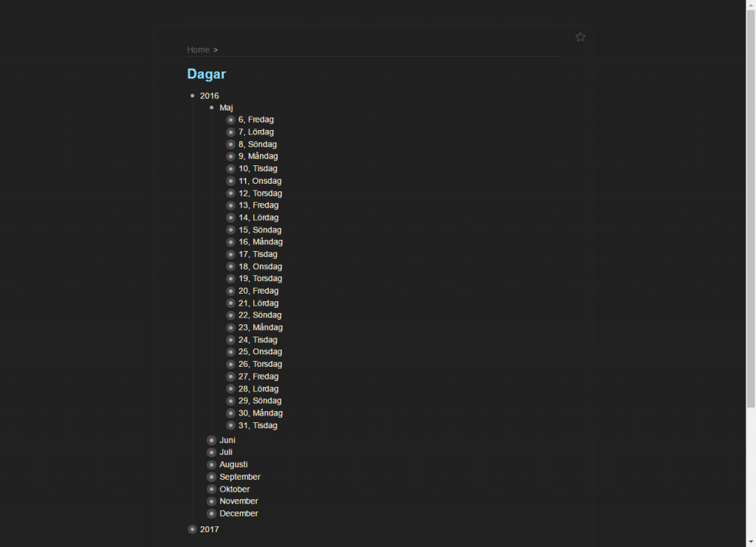Expand the December month bullet
The width and height of the screenshot is (756, 547).
[212, 514]
